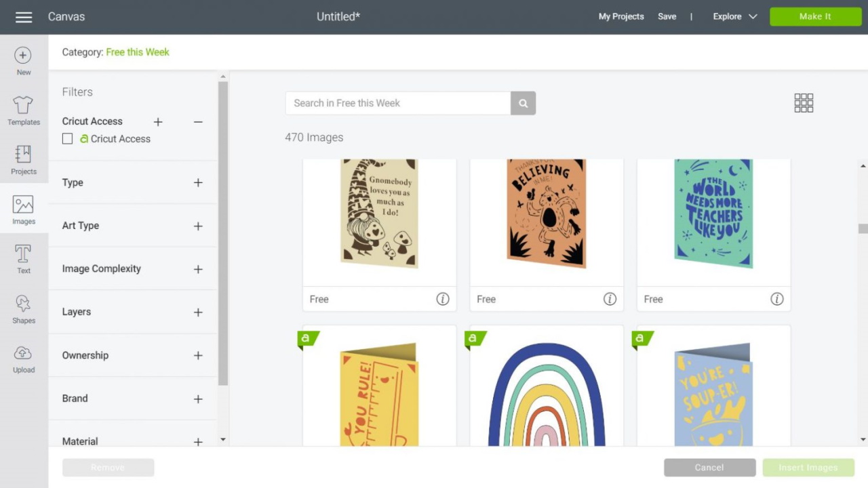This screenshot has height=488, width=868.
Task: Click the grid view layout icon
Action: point(804,102)
